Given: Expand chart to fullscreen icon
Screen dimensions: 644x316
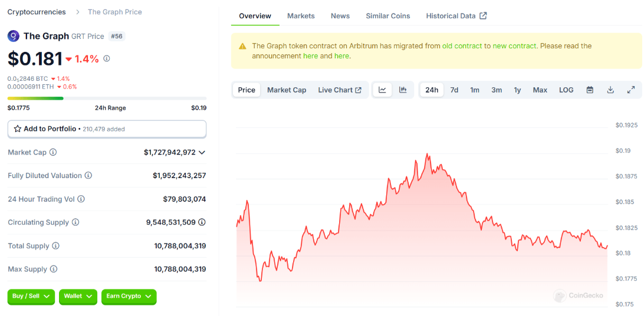Looking at the screenshot, I should (631, 90).
